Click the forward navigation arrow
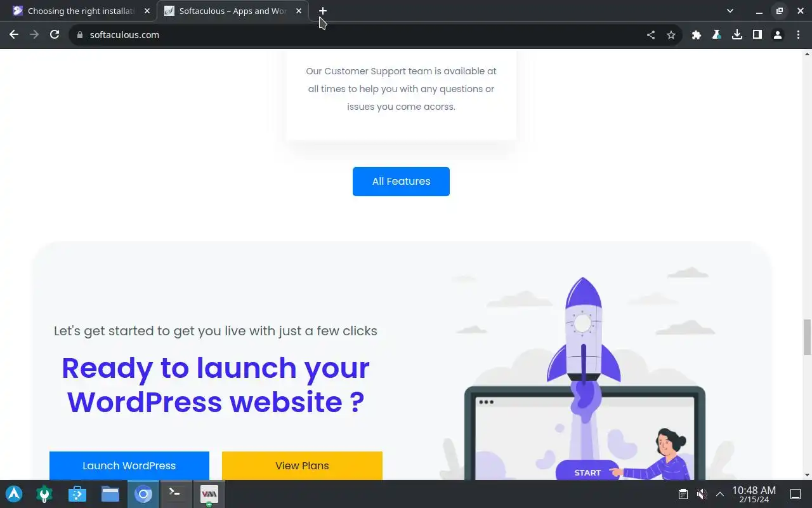This screenshot has height=508, width=812. pyautogui.click(x=34, y=35)
